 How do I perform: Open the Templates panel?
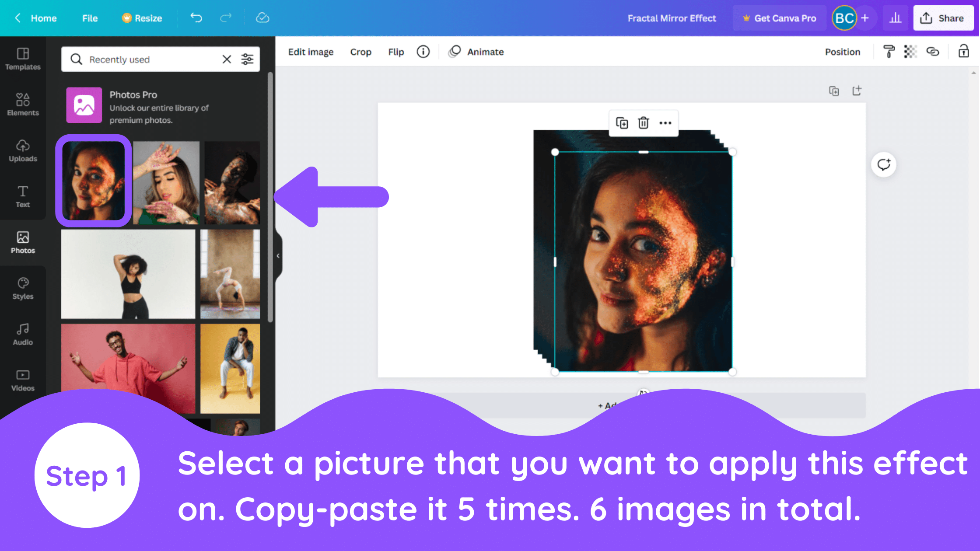[23, 59]
